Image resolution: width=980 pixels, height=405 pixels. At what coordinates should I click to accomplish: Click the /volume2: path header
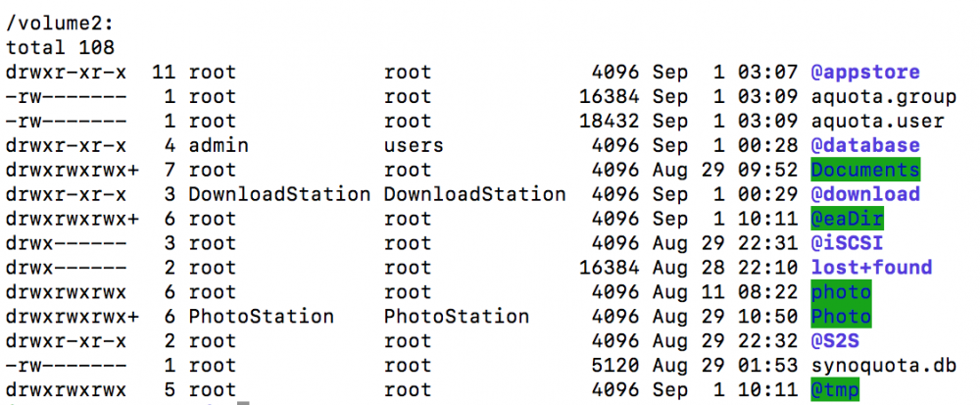60,22
